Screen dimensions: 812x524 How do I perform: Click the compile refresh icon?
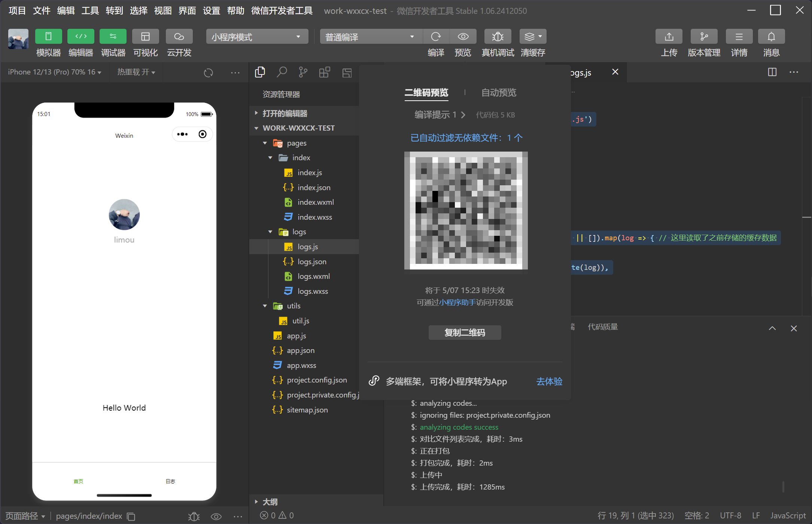point(436,37)
